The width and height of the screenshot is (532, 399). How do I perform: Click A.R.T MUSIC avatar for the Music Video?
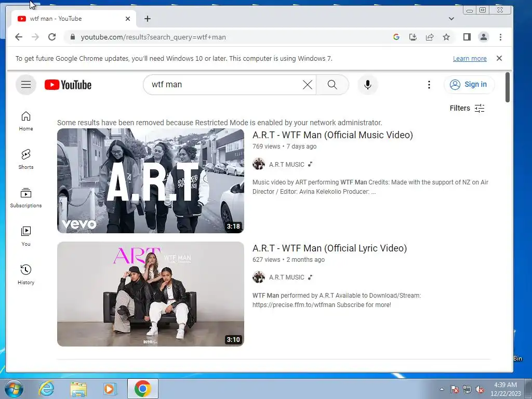click(259, 164)
